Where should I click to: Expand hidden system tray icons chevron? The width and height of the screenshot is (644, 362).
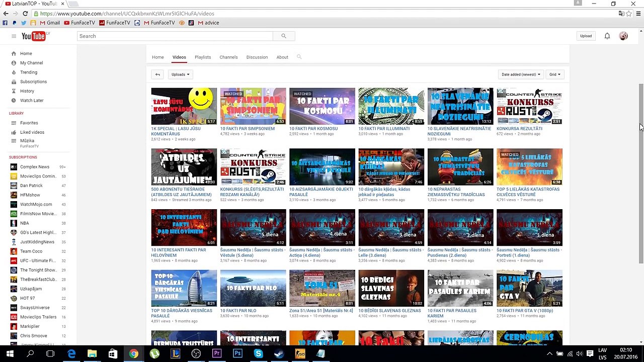(x=549, y=354)
